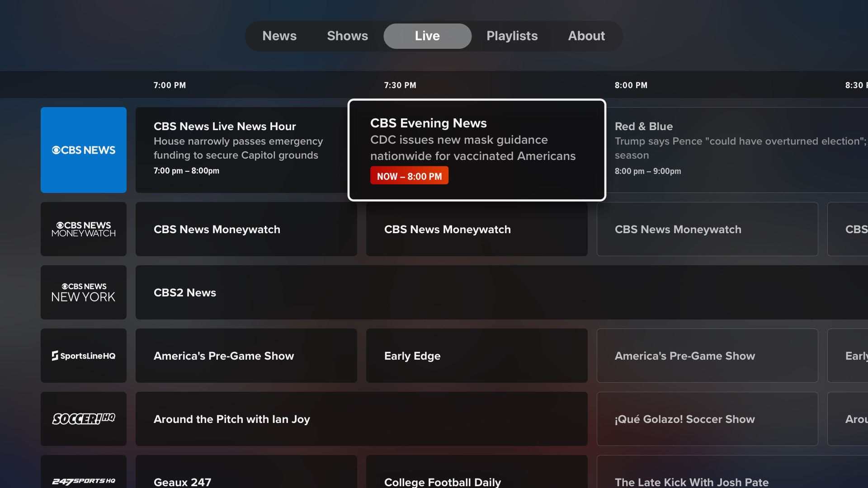This screenshot has height=488, width=868.
Task: Open the About tab
Action: tap(586, 36)
